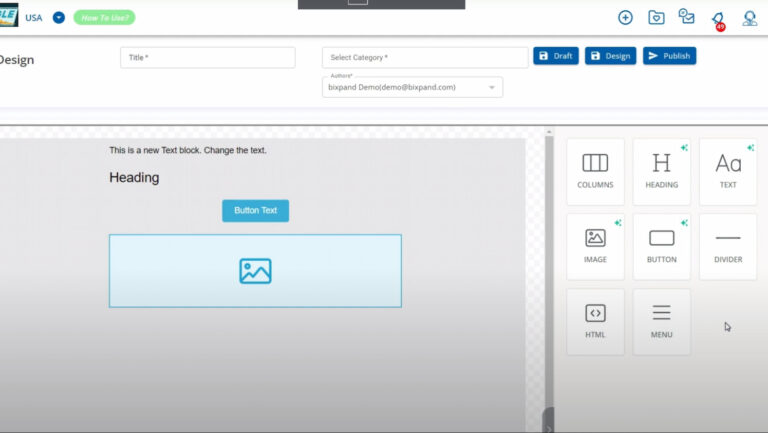This screenshot has height=433, width=768.
Task: Click the sparkle icon on Heading tile
Action: (684, 147)
